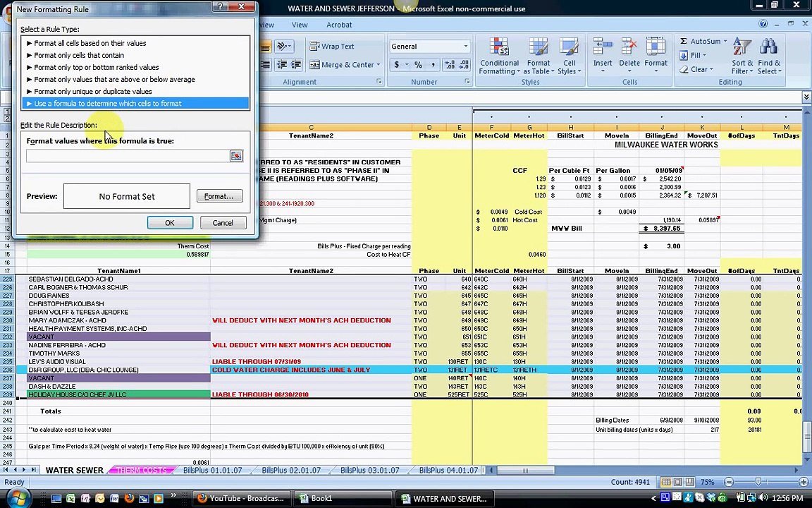Screen dimensions: 812x508
Task: Open Format as Table gallery
Action: pyautogui.click(x=539, y=56)
